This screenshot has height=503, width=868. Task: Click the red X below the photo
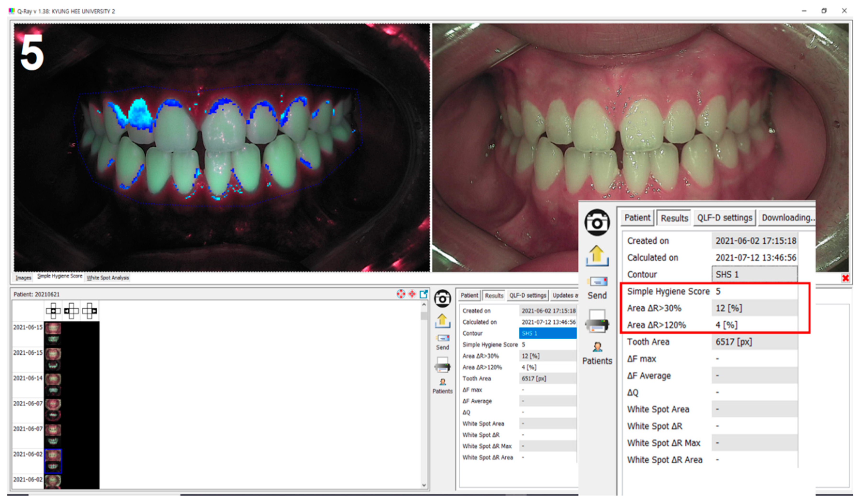point(845,278)
